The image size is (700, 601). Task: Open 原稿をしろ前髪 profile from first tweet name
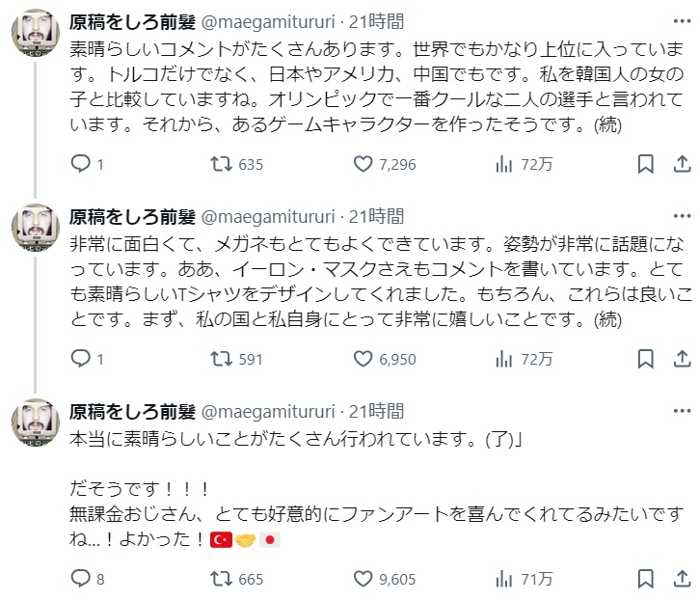[132, 21]
